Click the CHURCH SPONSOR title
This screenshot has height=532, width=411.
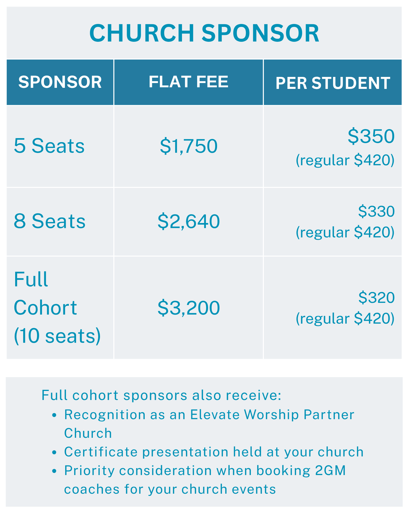pyautogui.click(x=204, y=33)
